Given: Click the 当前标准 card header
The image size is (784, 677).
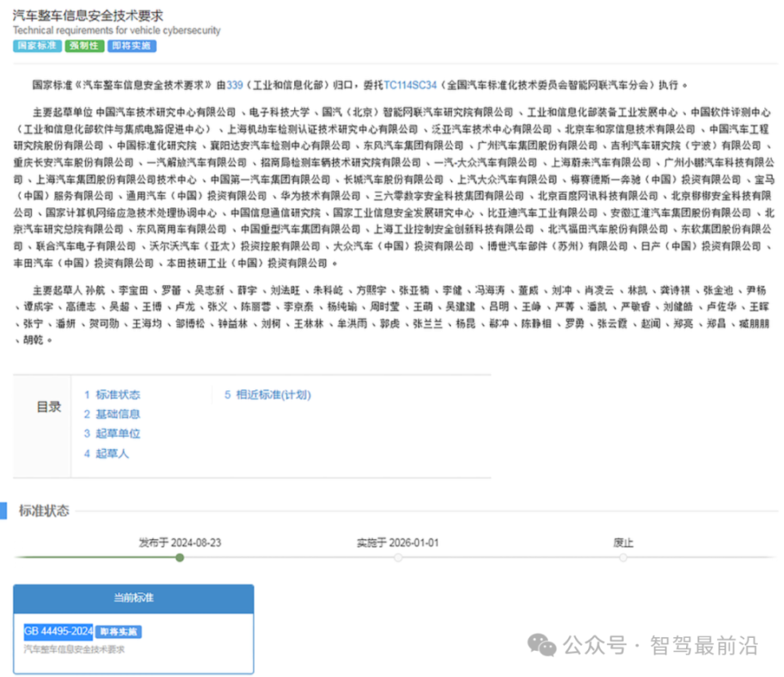Looking at the screenshot, I should point(133,598).
